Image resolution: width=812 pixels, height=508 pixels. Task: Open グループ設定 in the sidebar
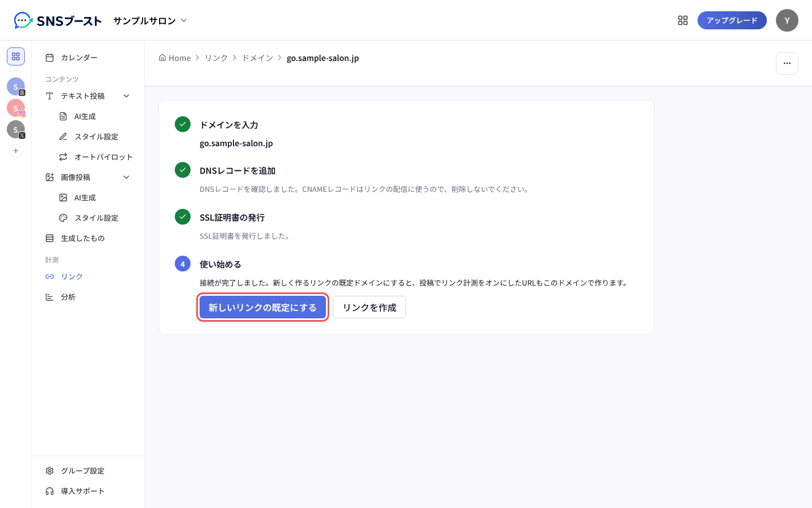click(x=88, y=471)
